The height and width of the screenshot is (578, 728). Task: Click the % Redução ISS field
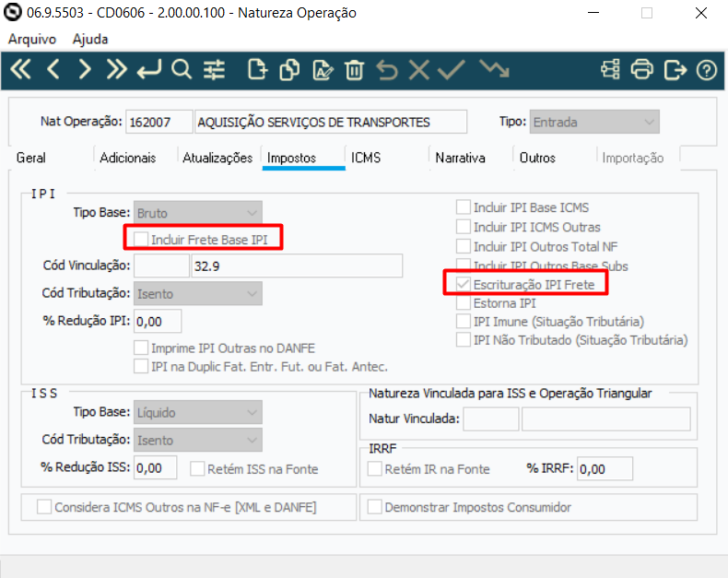coord(155,467)
